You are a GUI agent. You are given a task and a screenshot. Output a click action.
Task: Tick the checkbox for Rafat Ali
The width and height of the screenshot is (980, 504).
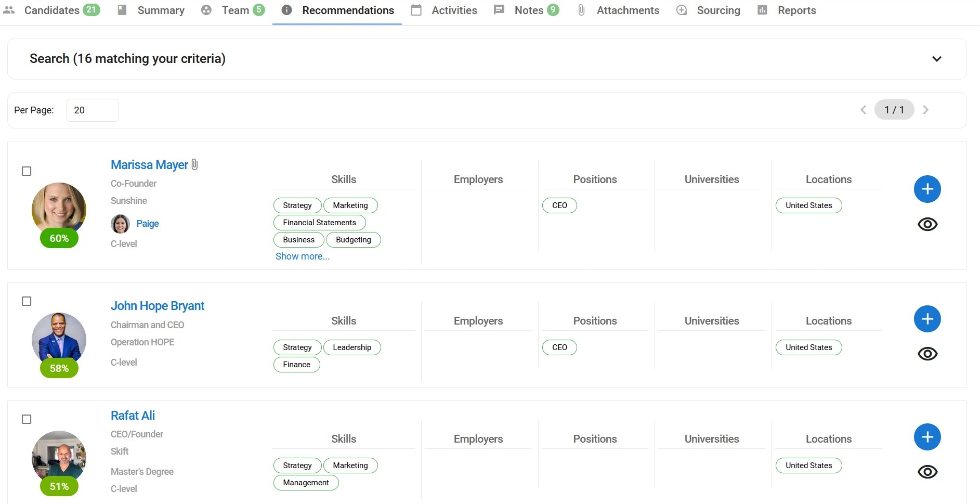27,419
